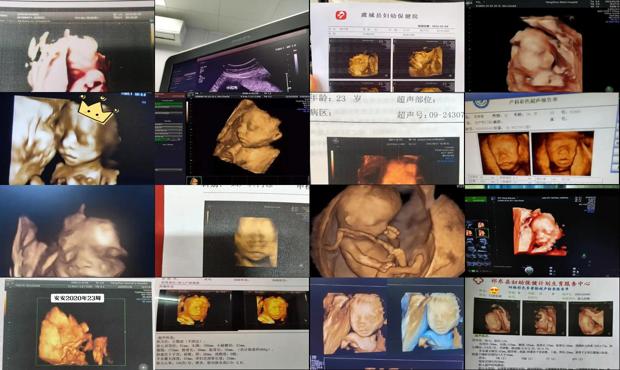Image resolution: width=620 pixels, height=370 pixels.
Task: Select the right orange fetus image in report
Action: coord(562,153)
